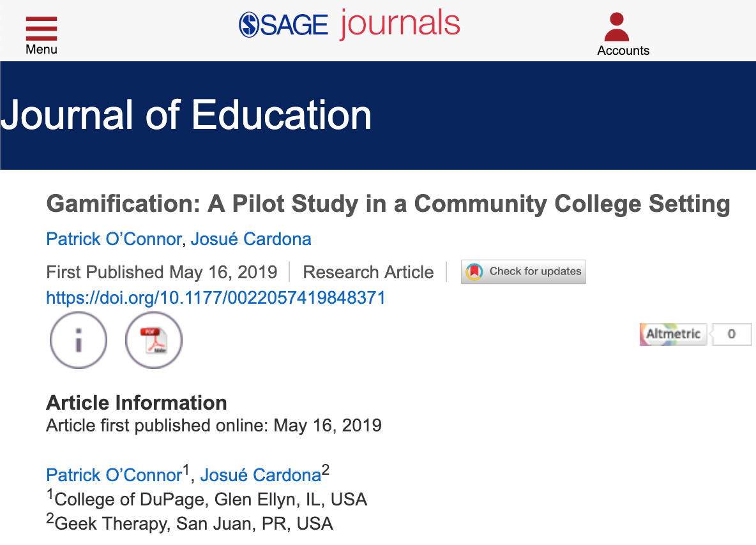Click the Accounts person icon
The height and width of the screenshot is (545, 756).
pyautogui.click(x=617, y=27)
